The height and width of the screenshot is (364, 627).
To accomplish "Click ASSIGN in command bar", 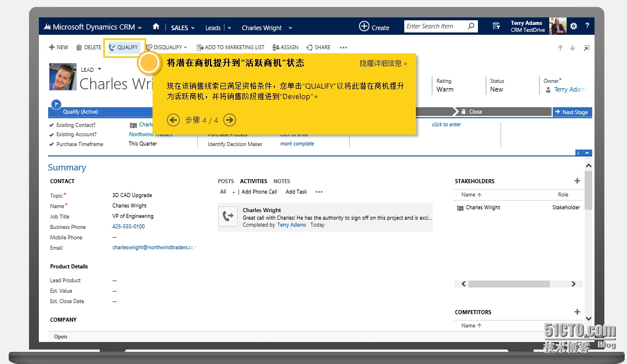I will click(x=285, y=47).
